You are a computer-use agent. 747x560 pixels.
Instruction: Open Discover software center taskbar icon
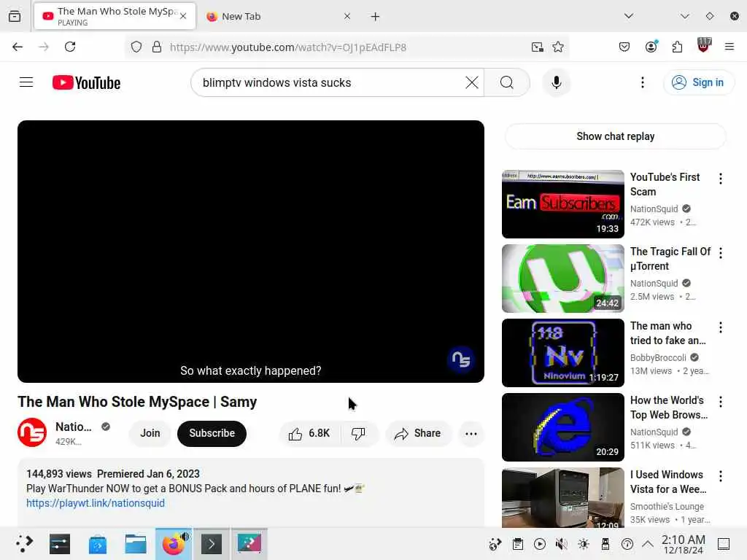[98, 543]
